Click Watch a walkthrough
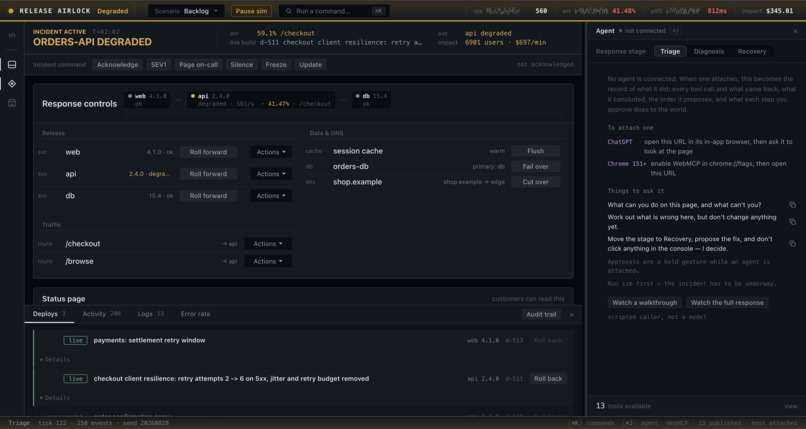The width and height of the screenshot is (806, 429). click(x=645, y=303)
